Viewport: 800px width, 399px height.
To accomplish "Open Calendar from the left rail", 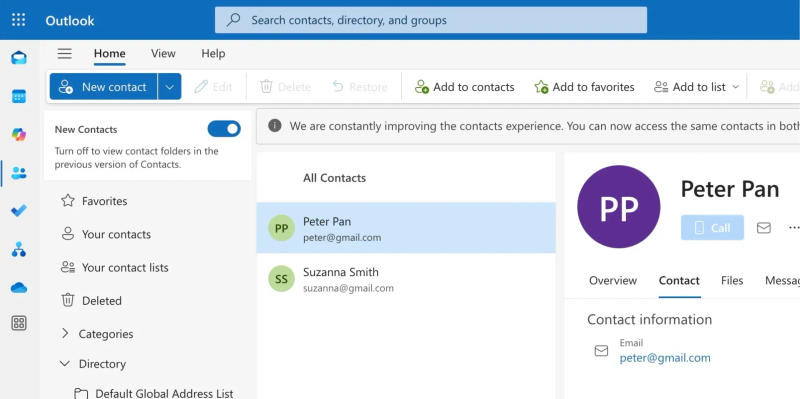I will pyautogui.click(x=19, y=96).
